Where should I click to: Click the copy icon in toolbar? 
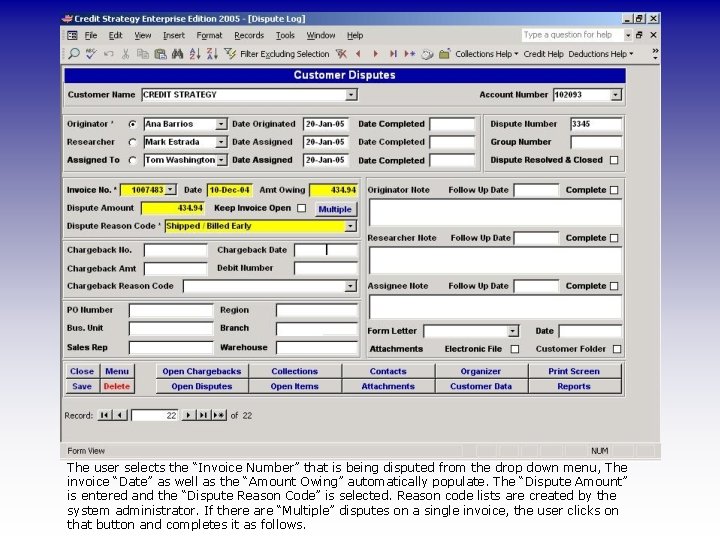142,54
